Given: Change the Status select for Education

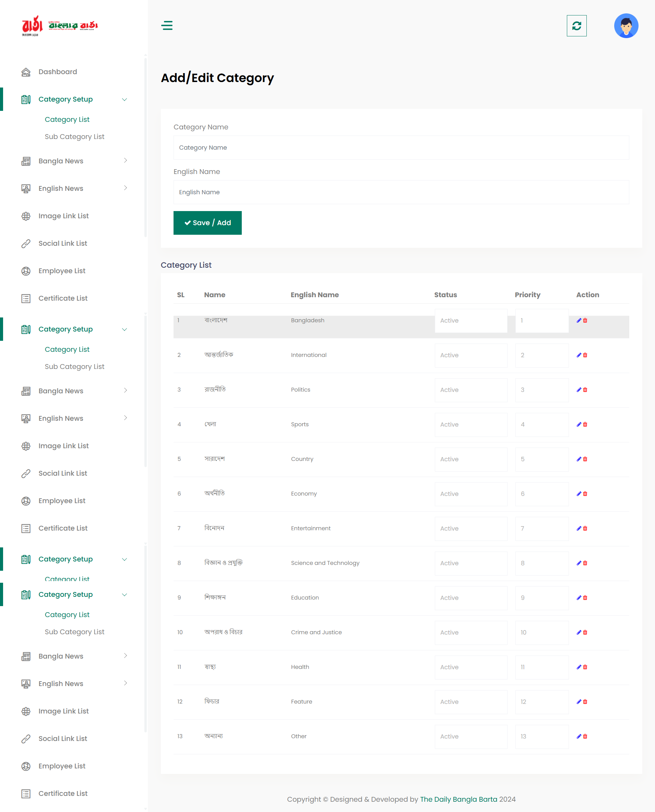Looking at the screenshot, I should pyautogui.click(x=471, y=598).
